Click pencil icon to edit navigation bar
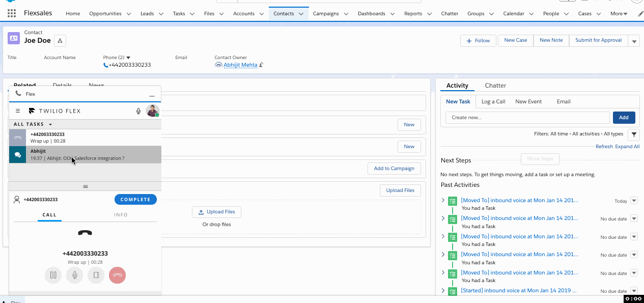 [x=640, y=14]
